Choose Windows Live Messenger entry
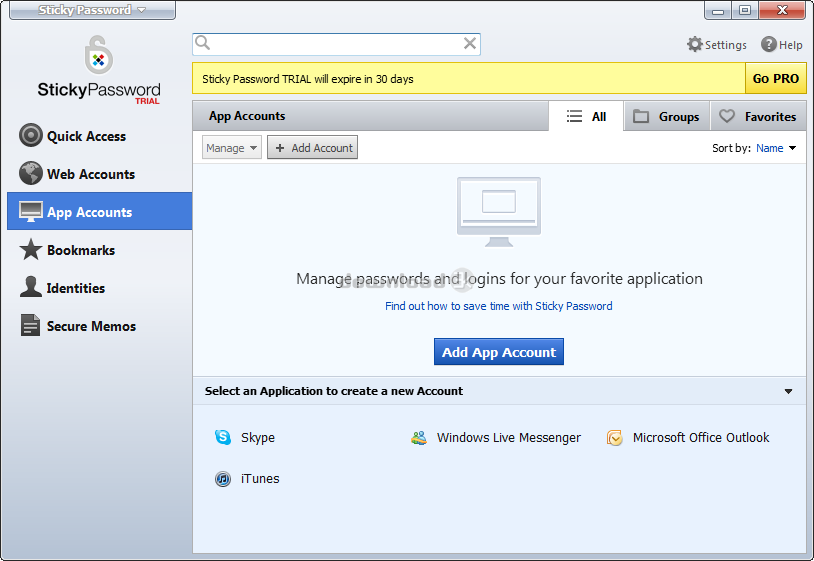 (496, 437)
